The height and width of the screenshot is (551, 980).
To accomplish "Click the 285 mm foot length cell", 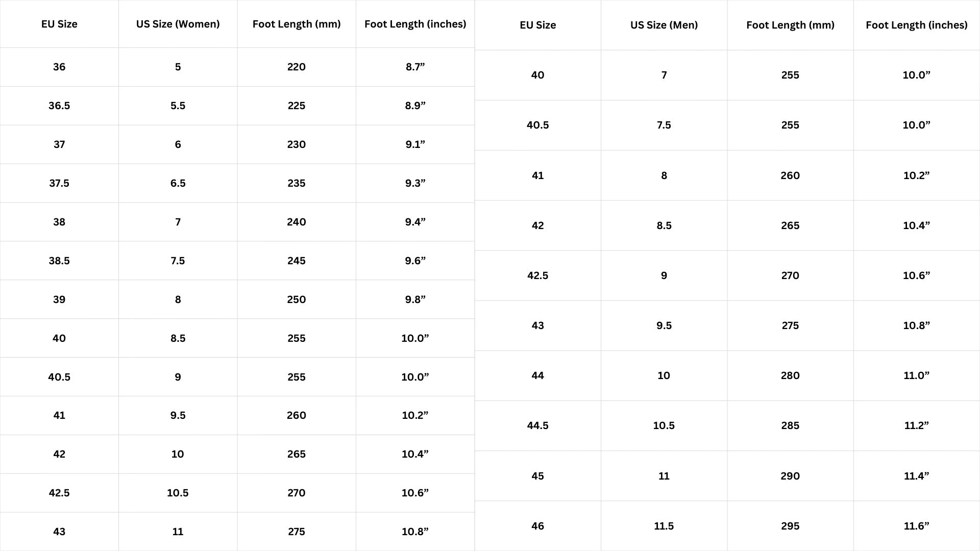I will [790, 425].
